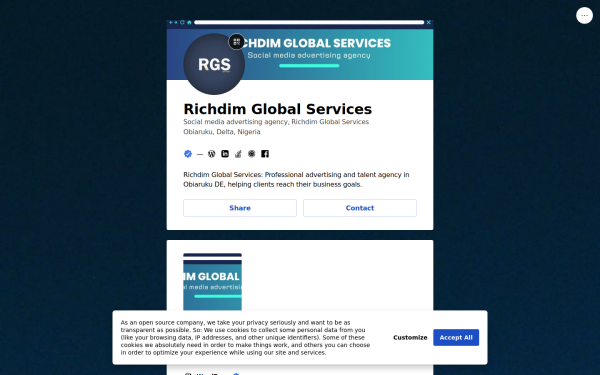
Task: Open the LinkedIn account icon
Action: (x=225, y=154)
